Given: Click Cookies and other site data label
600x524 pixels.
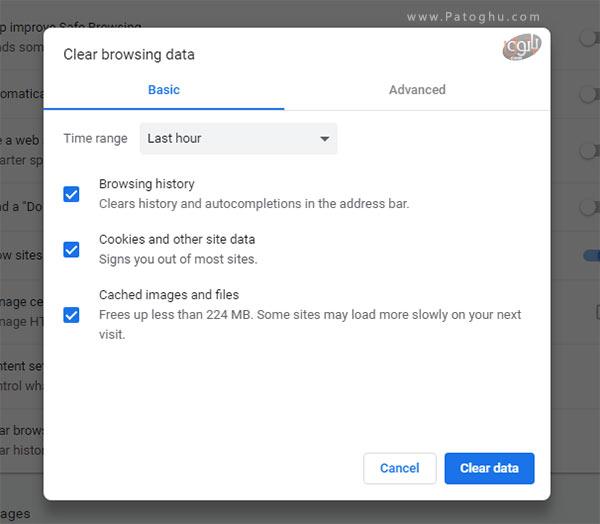Looking at the screenshot, I should (177, 240).
